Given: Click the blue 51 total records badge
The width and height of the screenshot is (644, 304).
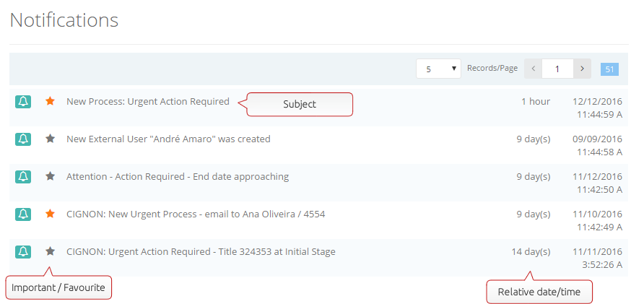Looking at the screenshot, I should pyautogui.click(x=609, y=69).
